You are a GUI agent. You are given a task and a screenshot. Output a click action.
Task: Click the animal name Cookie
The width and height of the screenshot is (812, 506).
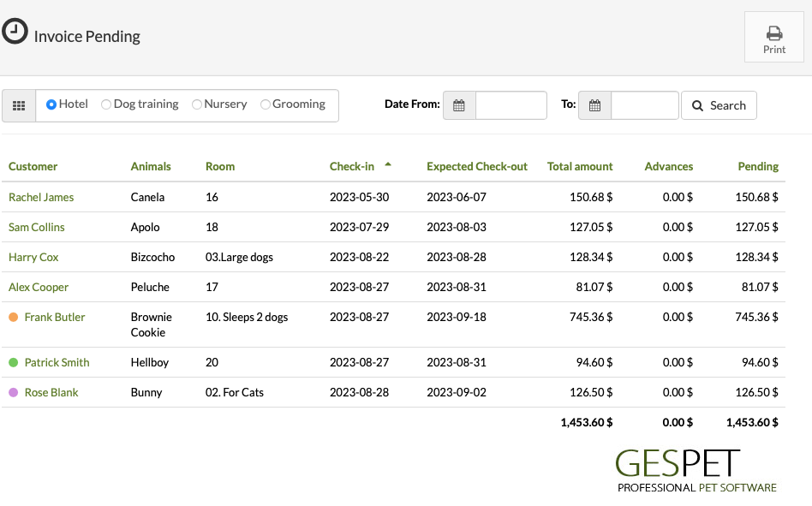[147, 333]
